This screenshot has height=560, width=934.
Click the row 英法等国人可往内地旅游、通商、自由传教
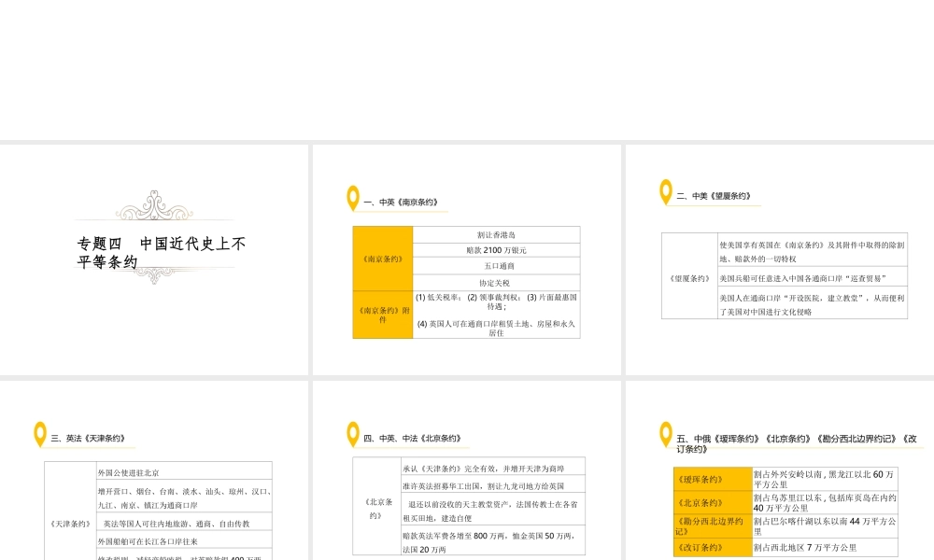(x=184, y=523)
